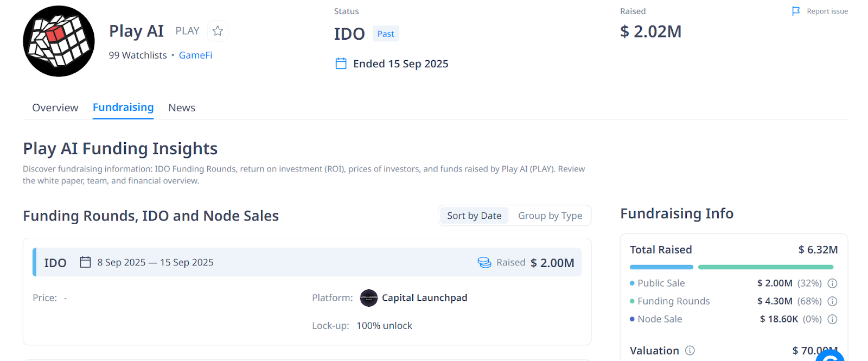The width and height of the screenshot is (868, 361).
Task: Switch to the News tab
Action: point(182,107)
